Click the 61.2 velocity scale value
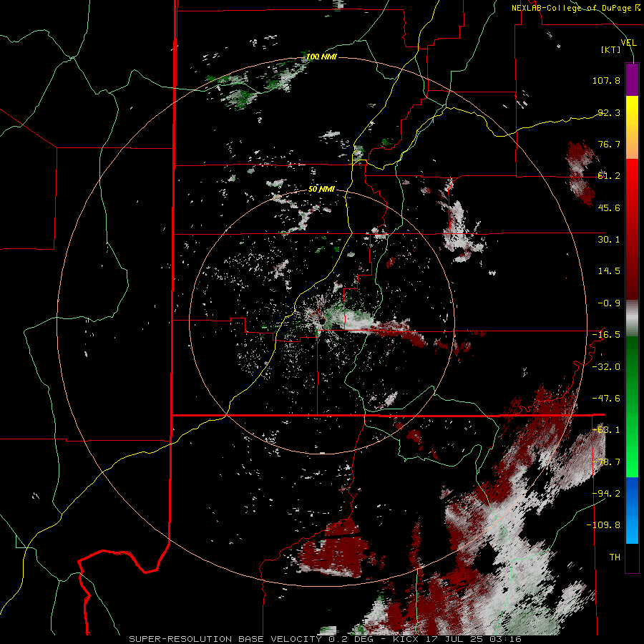Image resolution: width=644 pixels, height=644 pixels. point(609,176)
